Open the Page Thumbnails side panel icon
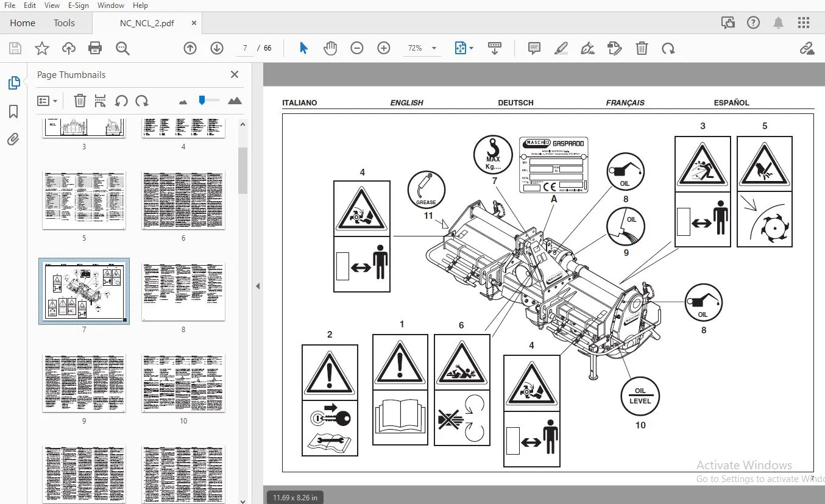This screenshot has height=504, width=825. tap(13, 83)
